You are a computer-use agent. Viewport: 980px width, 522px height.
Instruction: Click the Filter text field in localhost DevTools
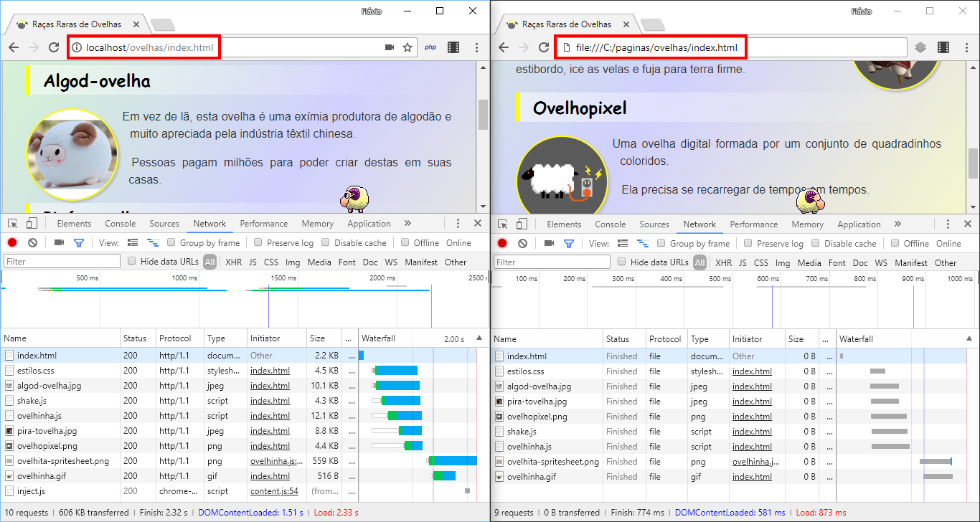[x=62, y=262]
